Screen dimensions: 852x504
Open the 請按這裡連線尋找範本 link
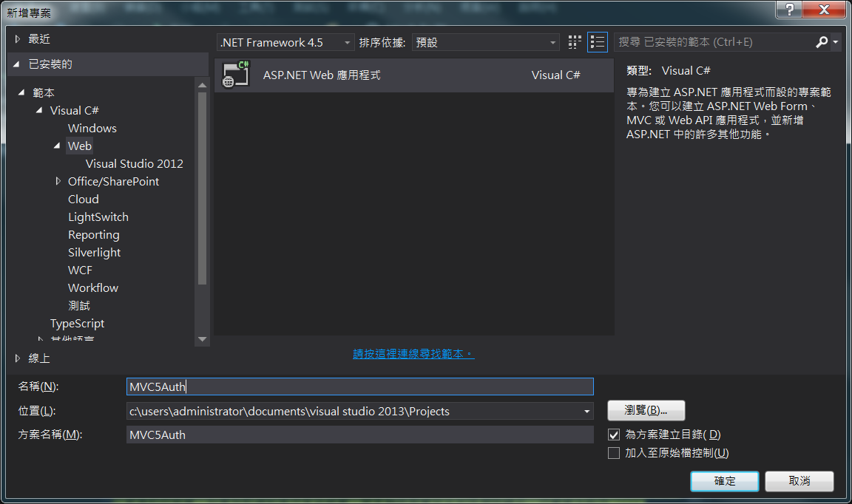click(413, 354)
